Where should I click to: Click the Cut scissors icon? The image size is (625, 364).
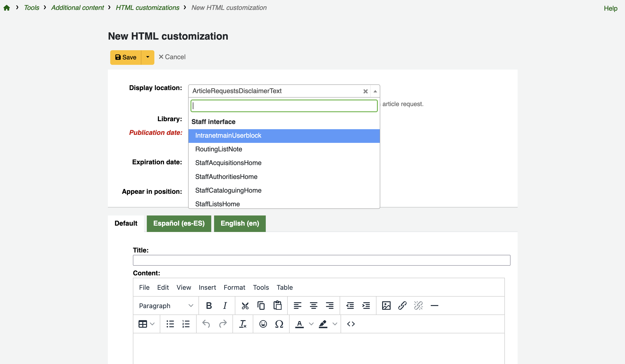[x=245, y=306]
